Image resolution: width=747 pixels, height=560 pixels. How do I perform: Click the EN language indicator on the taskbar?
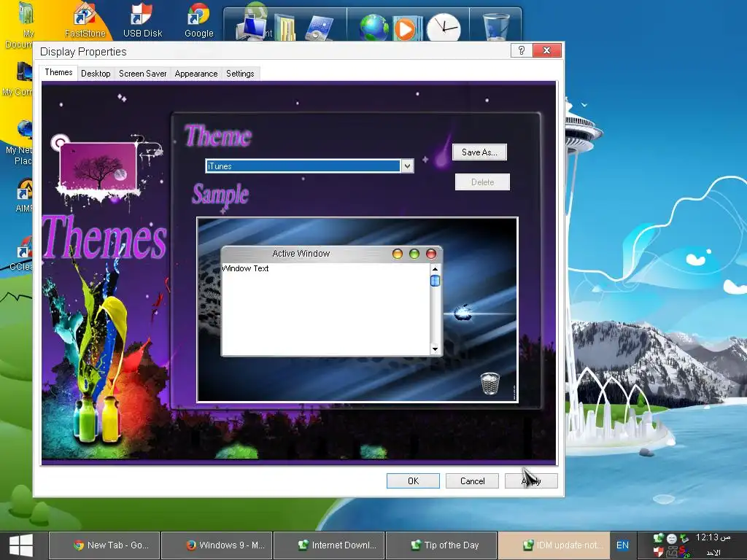(622, 545)
